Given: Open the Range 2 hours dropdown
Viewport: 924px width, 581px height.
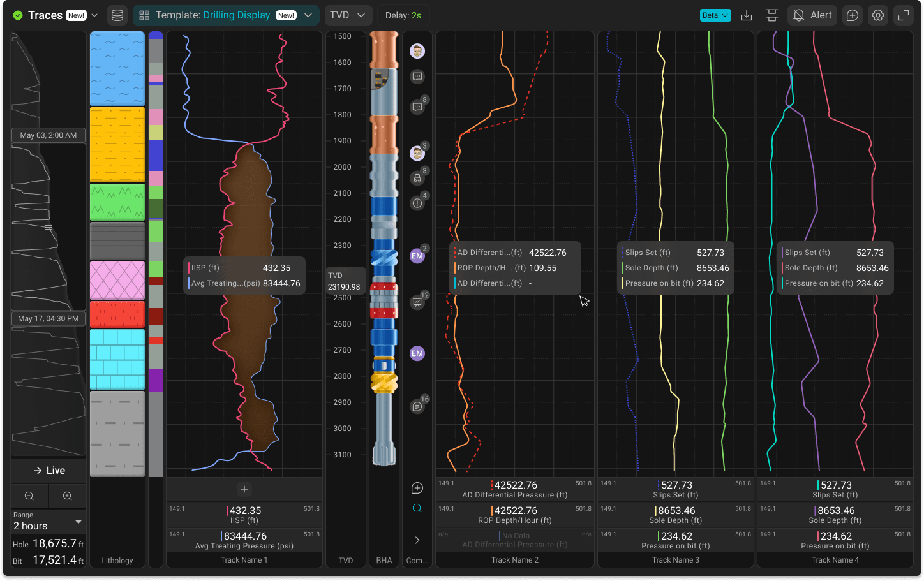Looking at the screenshot, I should tap(48, 521).
